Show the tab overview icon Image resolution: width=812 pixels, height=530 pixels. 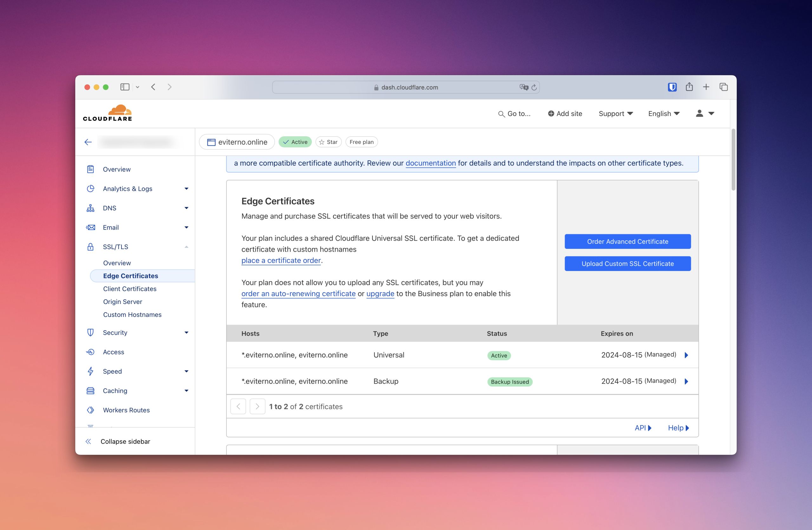723,87
